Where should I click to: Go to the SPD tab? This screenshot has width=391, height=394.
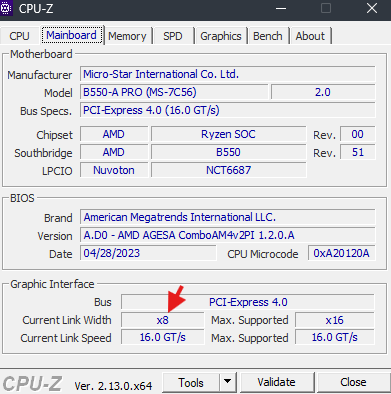point(173,36)
